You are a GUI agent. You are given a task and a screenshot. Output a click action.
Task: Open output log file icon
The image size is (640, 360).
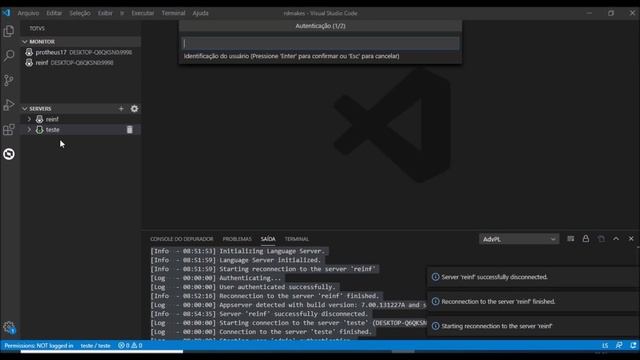click(601, 239)
